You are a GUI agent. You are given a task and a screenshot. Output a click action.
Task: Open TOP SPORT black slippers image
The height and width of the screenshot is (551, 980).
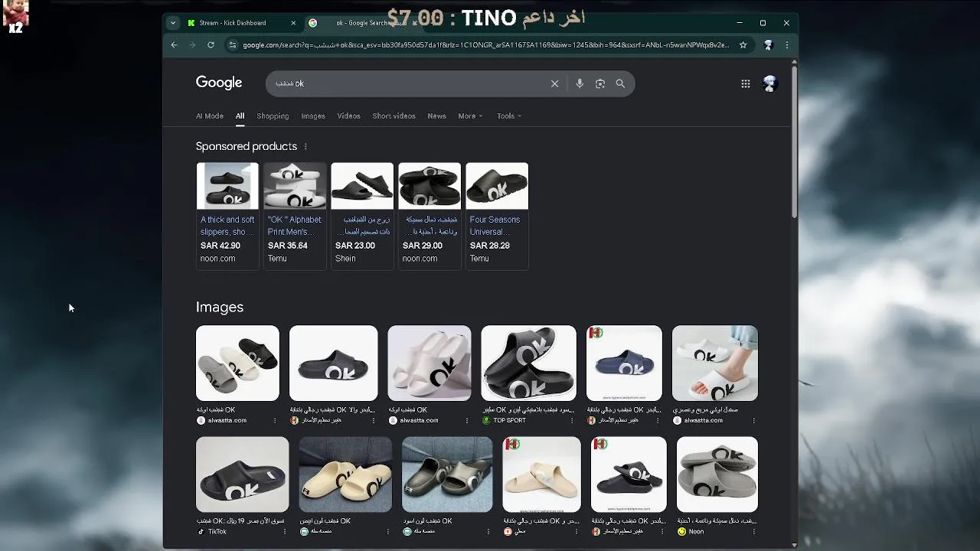(x=528, y=364)
